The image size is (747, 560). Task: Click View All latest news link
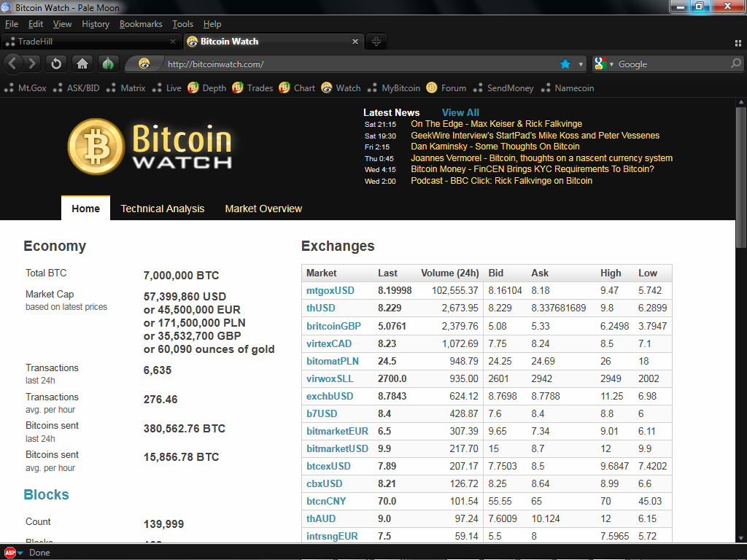[460, 112]
